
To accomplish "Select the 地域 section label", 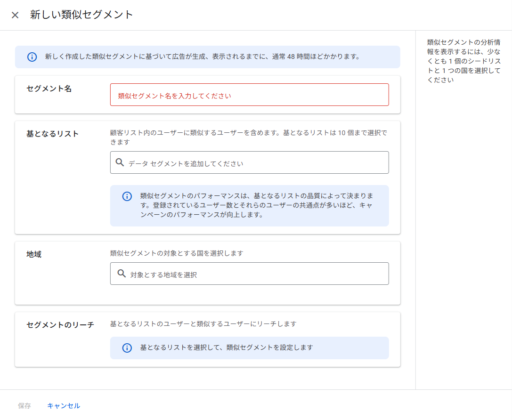I will click(x=34, y=254).
